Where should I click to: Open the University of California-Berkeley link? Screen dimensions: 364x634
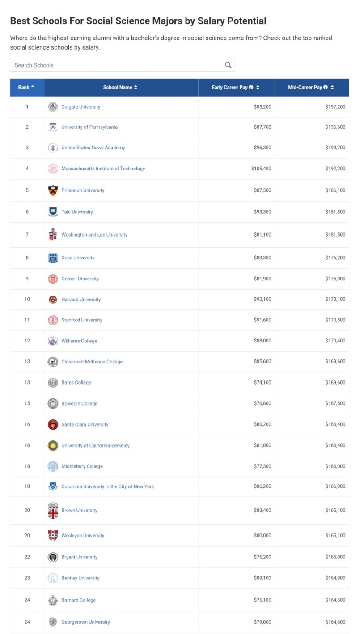click(95, 446)
